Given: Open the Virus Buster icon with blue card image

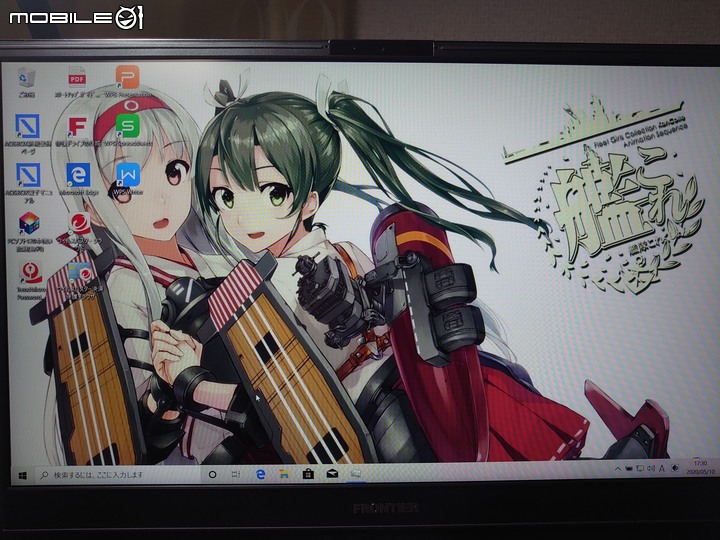Looking at the screenshot, I should 80,281.
